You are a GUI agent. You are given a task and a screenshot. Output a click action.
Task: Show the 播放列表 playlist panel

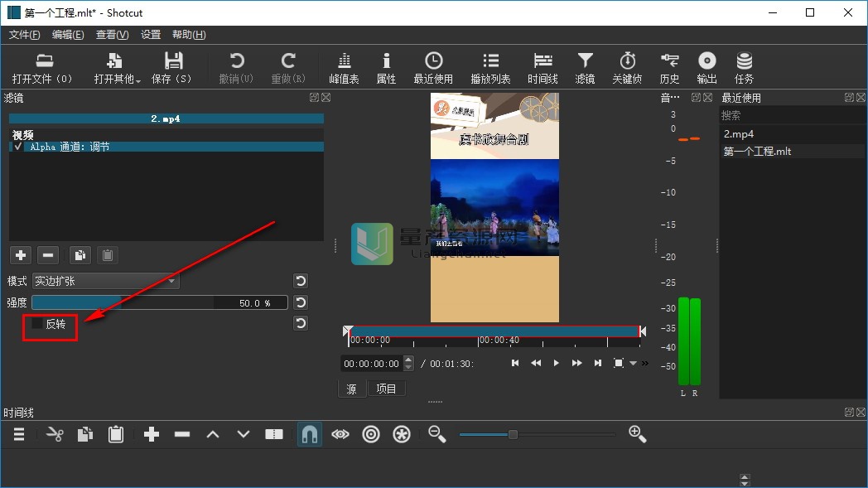pyautogui.click(x=490, y=68)
